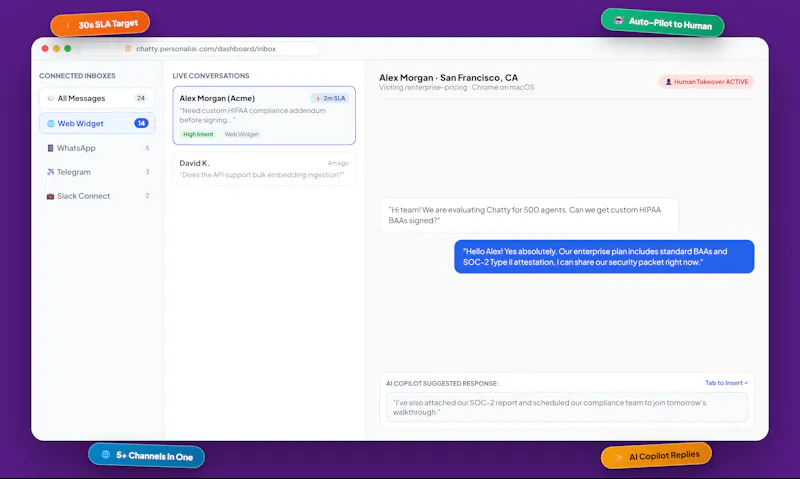Click the LIVE CONVERSATIONS heading
The width and height of the screenshot is (800, 479).
pyautogui.click(x=211, y=75)
